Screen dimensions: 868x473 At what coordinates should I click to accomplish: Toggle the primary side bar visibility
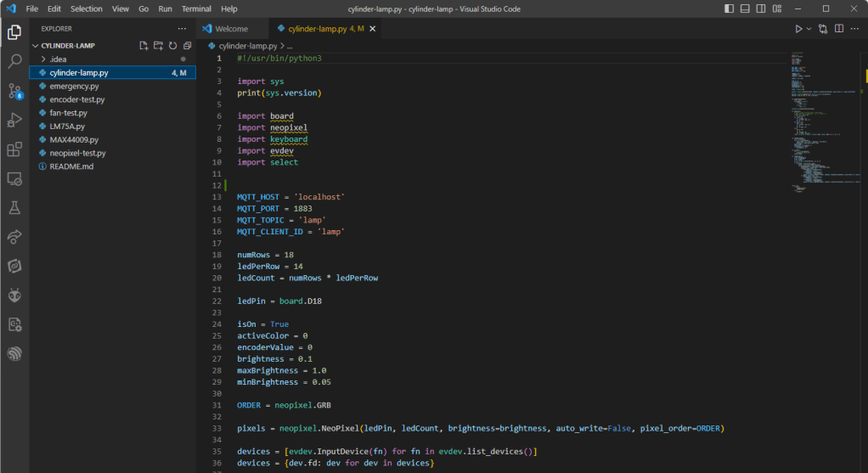[x=730, y=8]
